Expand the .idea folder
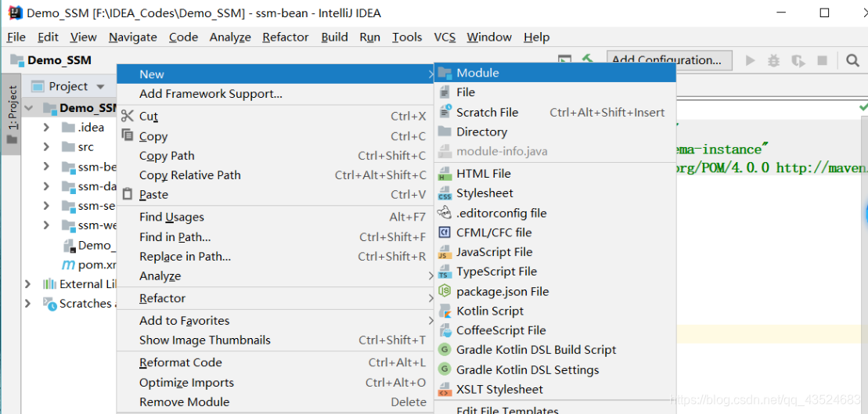 (x=47, y=128)
